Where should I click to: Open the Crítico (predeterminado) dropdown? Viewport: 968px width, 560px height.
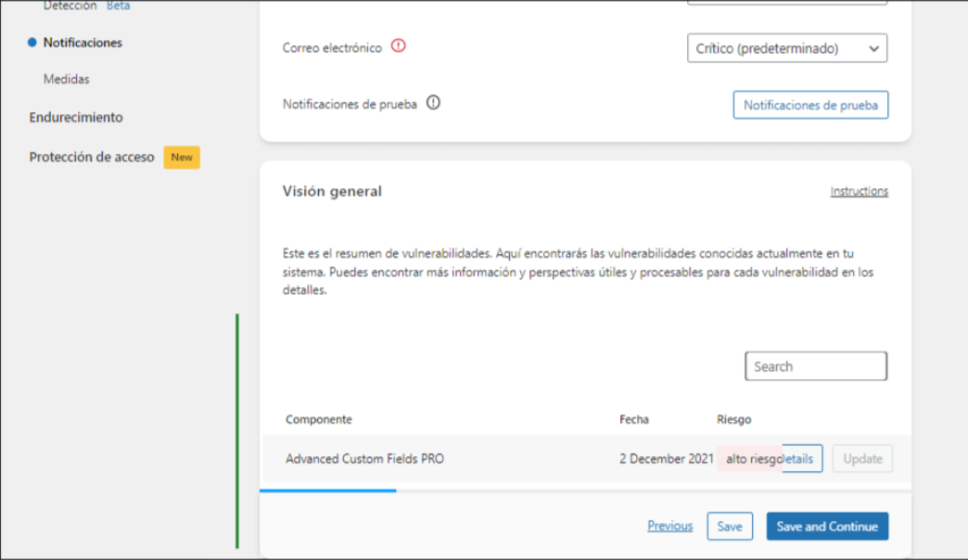(x=787, y=48)
